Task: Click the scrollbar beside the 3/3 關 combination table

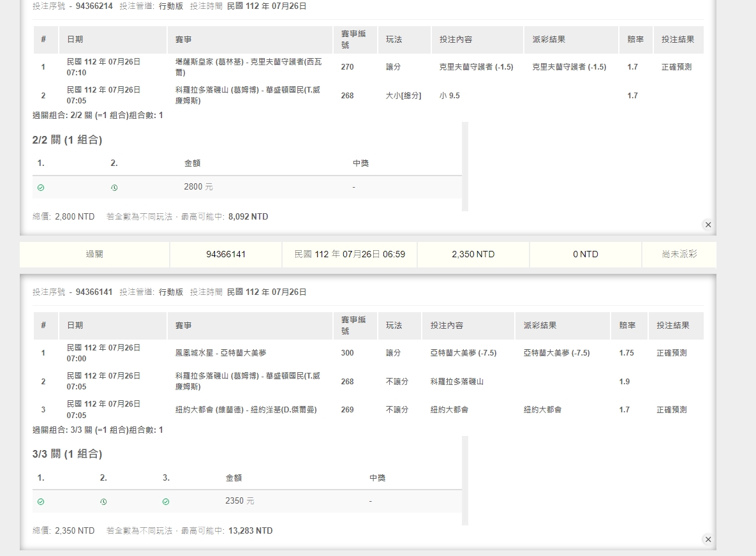Action: (465, 480)
